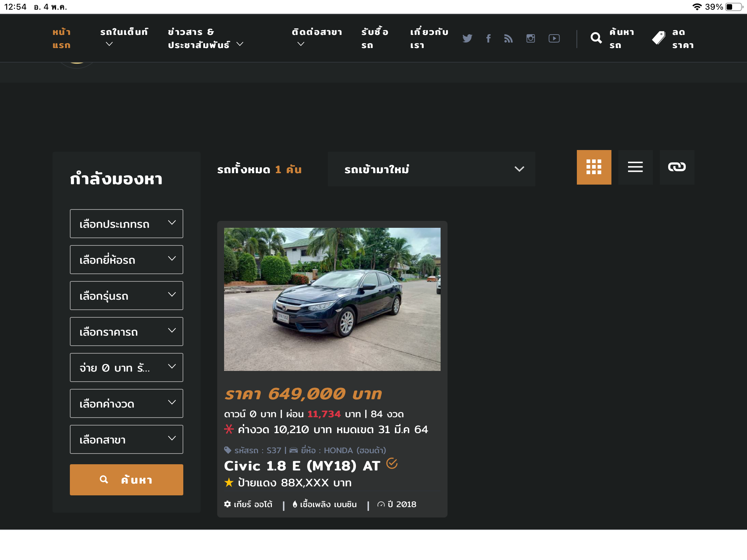Click the Honda Civic car photo
This screenshot has height=560, width=747.
(332, 299)
